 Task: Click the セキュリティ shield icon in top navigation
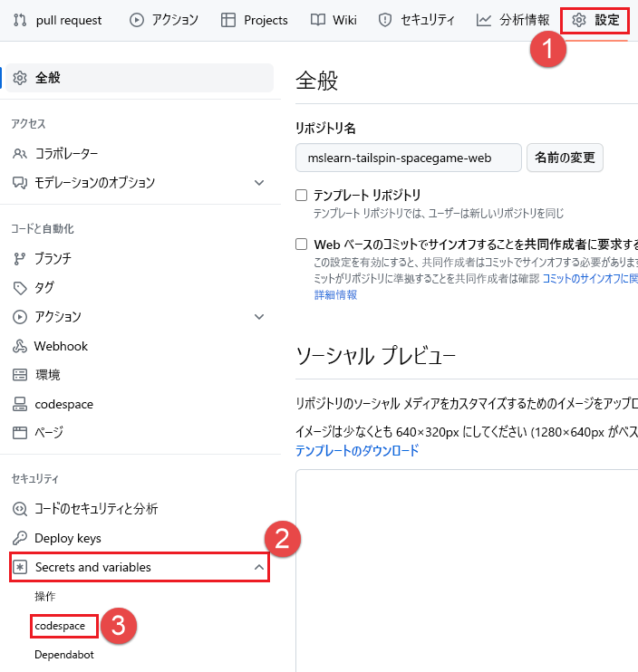385,20
